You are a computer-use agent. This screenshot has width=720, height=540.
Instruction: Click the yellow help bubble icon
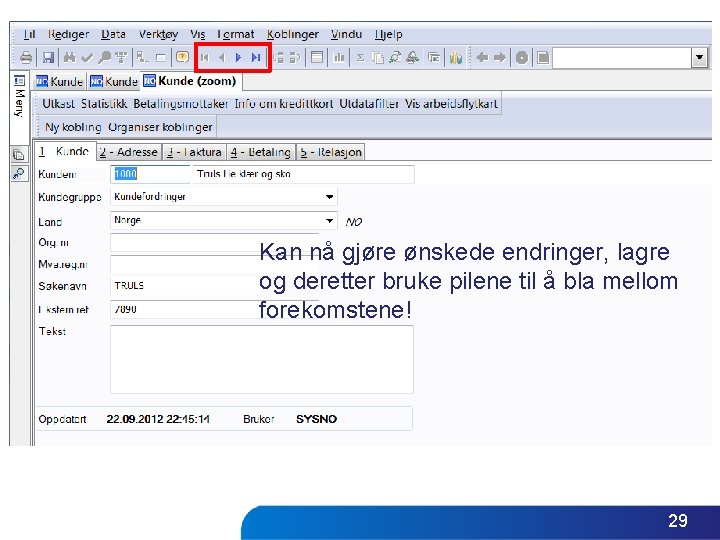point(182,57)
